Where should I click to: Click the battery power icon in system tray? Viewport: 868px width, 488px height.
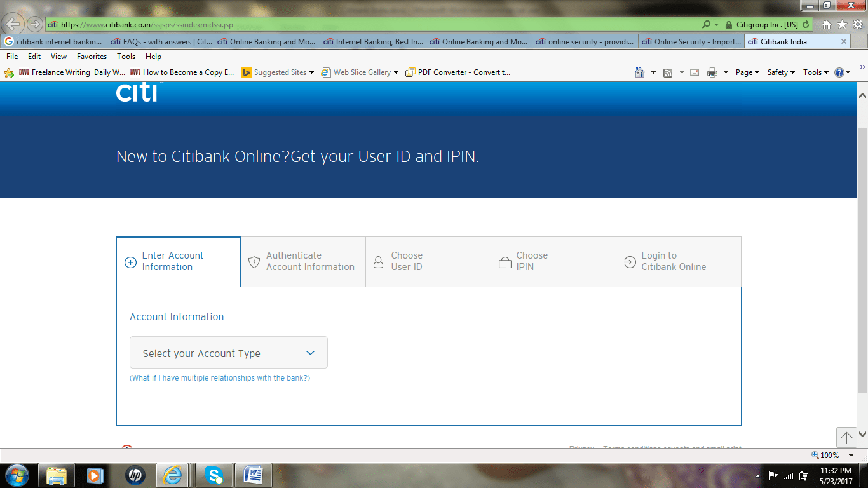pos(804,475)
